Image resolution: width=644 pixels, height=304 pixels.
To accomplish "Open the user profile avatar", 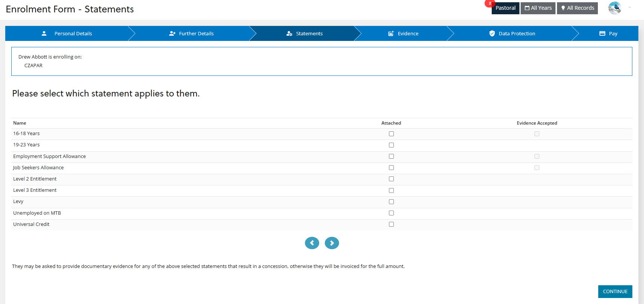I will click(x=614, y=8).
